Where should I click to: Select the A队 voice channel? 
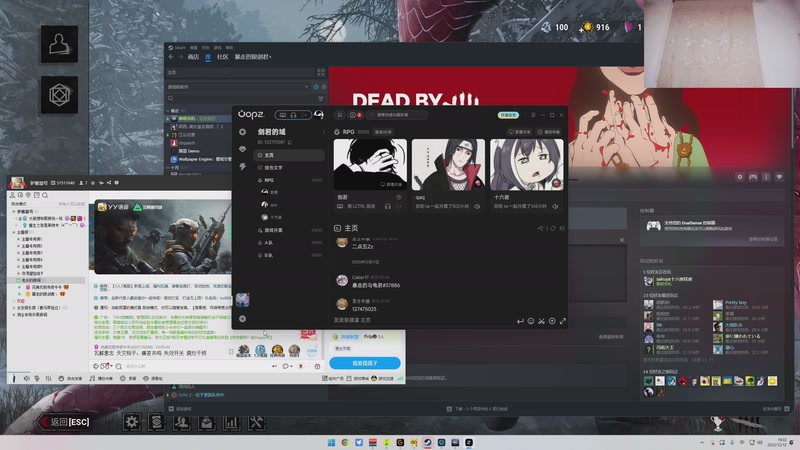pyautogui.click(x=289, y=243)
